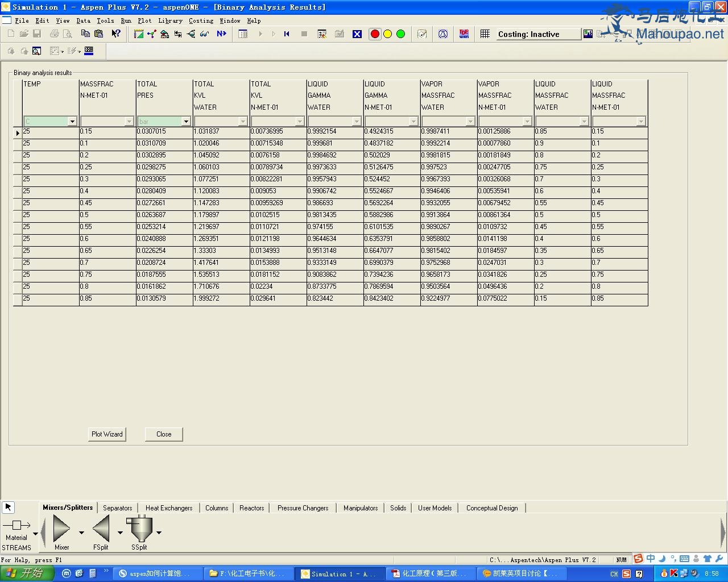
Task: Click the barcode-like icon in second toolbar
Action: (x=89, y=51)
